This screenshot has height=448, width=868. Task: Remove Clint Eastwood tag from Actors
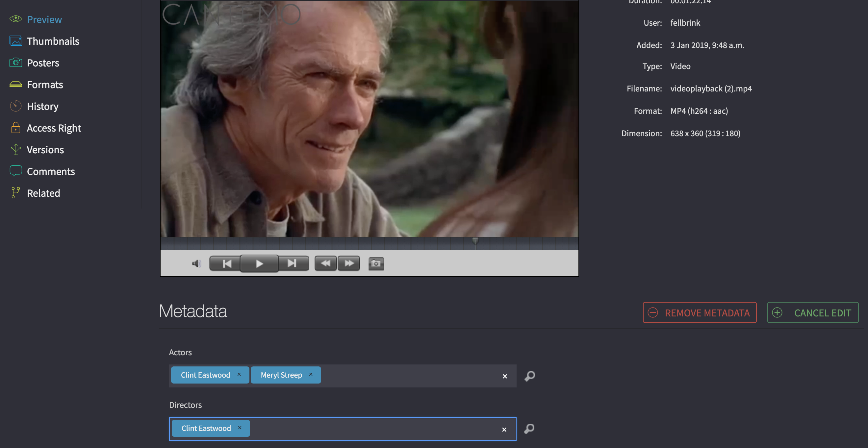(239, 374)
